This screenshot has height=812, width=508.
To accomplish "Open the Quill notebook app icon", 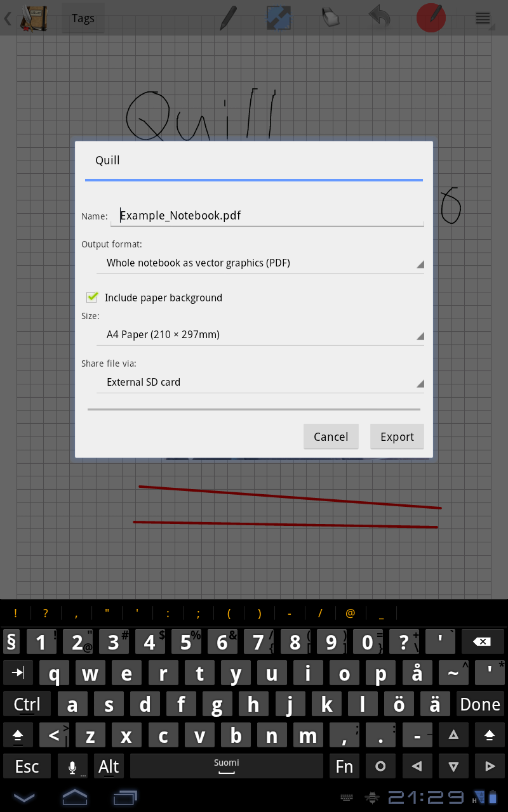I will 33,18.
